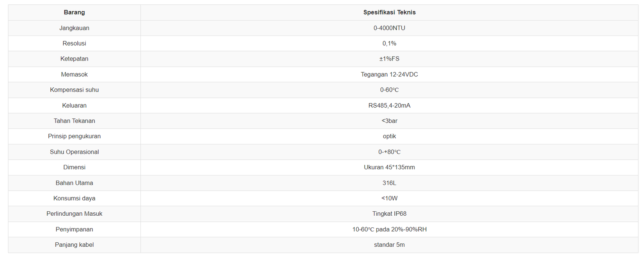This screenshot has height=256, width=644.
Task: Click the standar 5m cable length value
Action: coord(389,245)
